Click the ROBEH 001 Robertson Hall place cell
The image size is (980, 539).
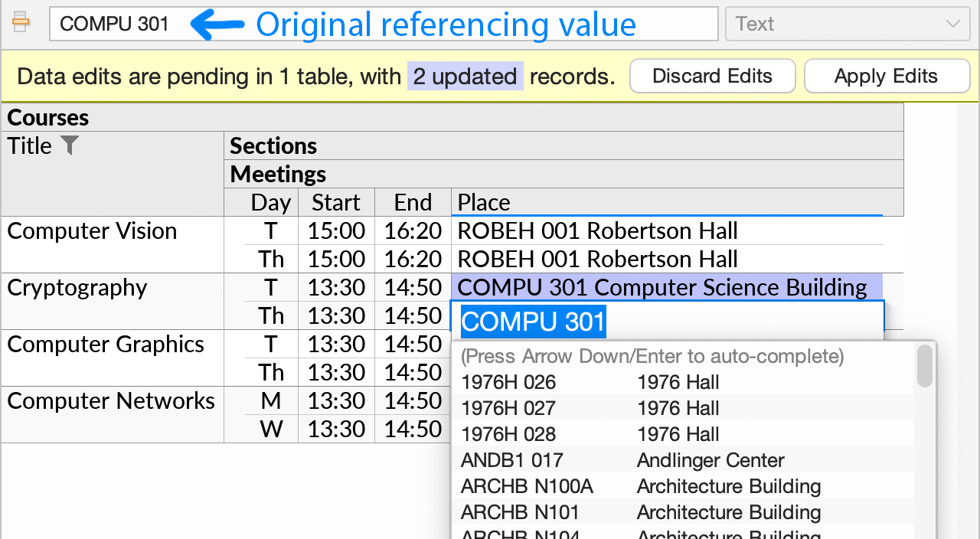596,230
